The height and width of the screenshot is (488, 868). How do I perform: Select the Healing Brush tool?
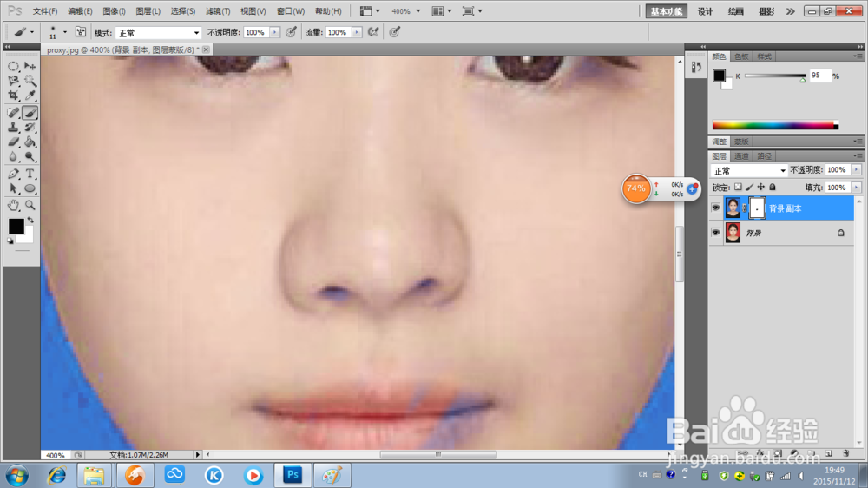(x=13, y=112)
